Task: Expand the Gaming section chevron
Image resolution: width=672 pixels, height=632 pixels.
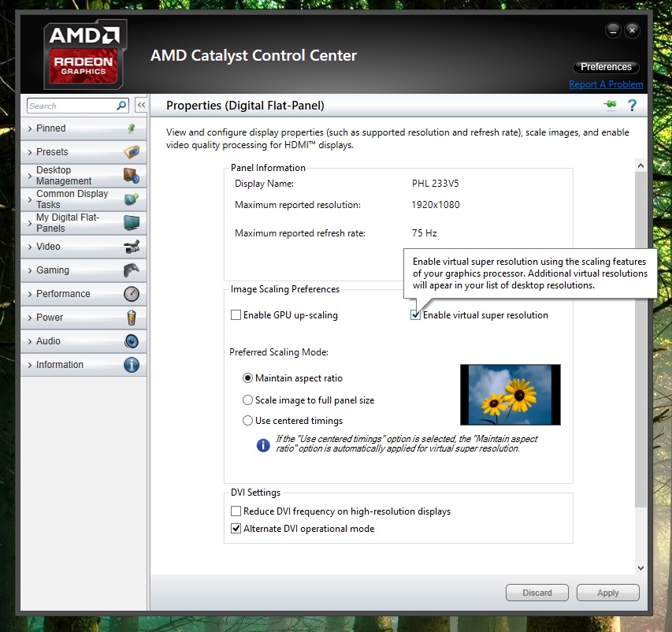Action: [30, 270]
